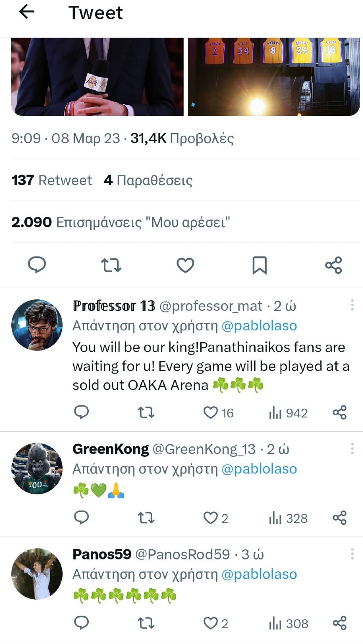
Task: Like Professor 13's reply
Action: pos(210,413)
